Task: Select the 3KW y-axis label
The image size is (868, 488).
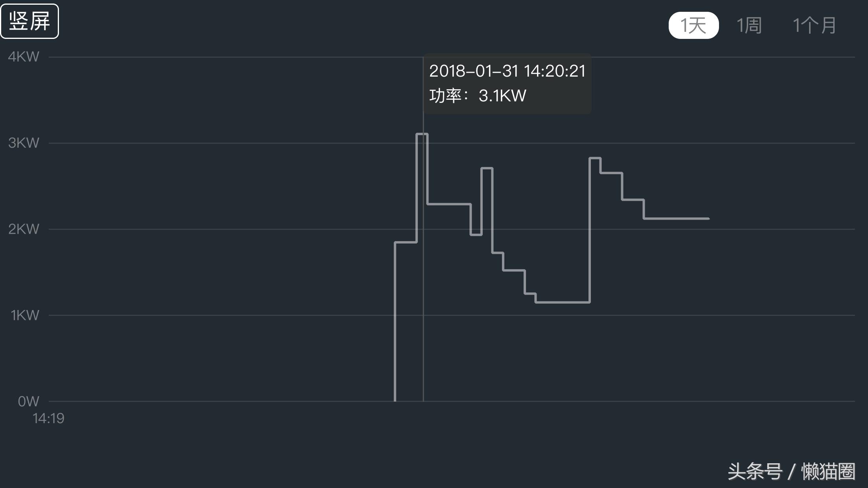Action: coord(24,143)
